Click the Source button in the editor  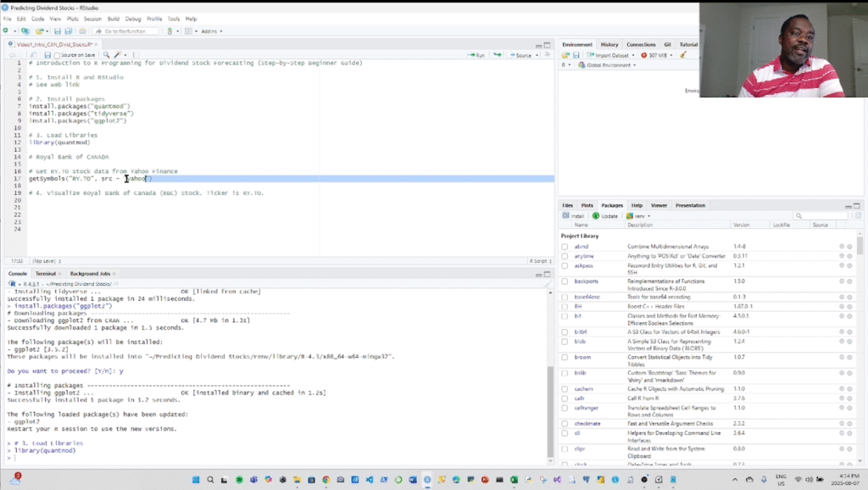[x=523, y=55]
